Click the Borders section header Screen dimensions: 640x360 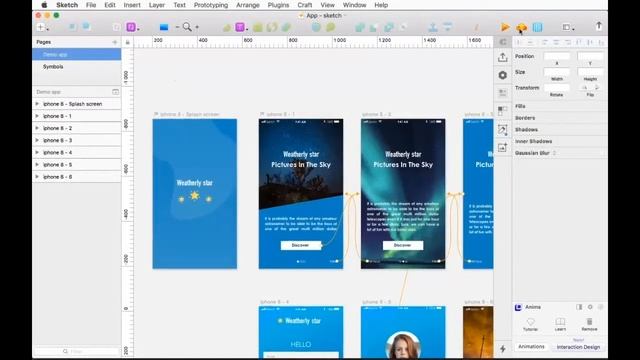click(x=525, y=118)
